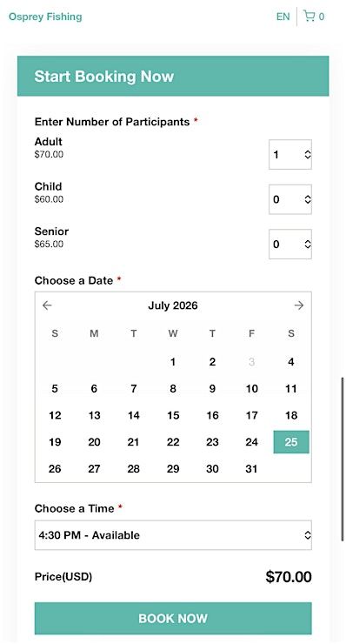This screenshot has width=346, height=644.
Task: Click the page vertical scrollbar
Action: tap(343, 460)
